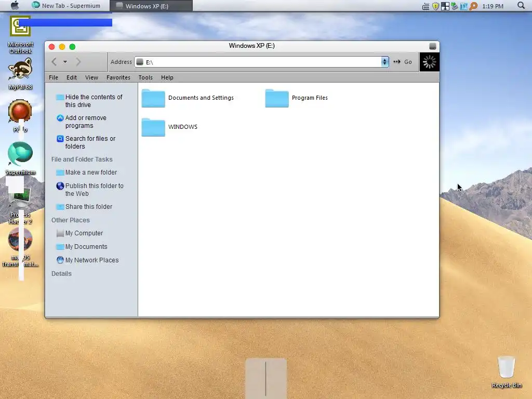532x399 pixels.
Task: Click Add or remove programs link
Action: [86, 122]
